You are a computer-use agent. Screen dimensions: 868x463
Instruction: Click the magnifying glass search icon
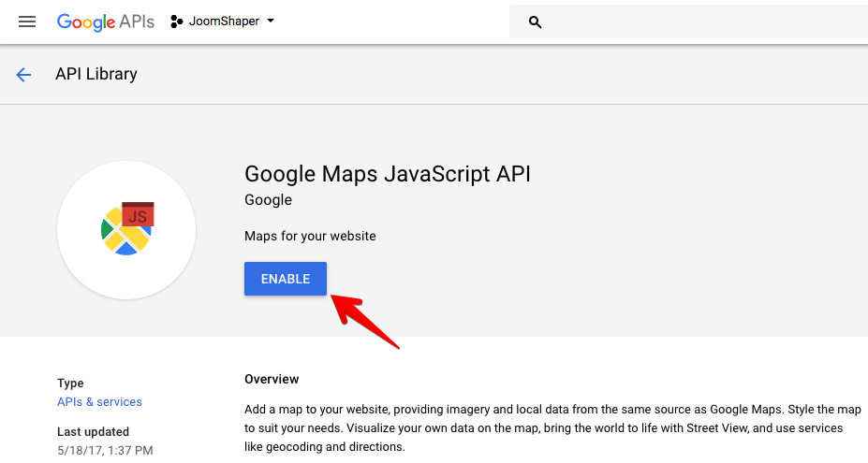[x=536, y=22]
